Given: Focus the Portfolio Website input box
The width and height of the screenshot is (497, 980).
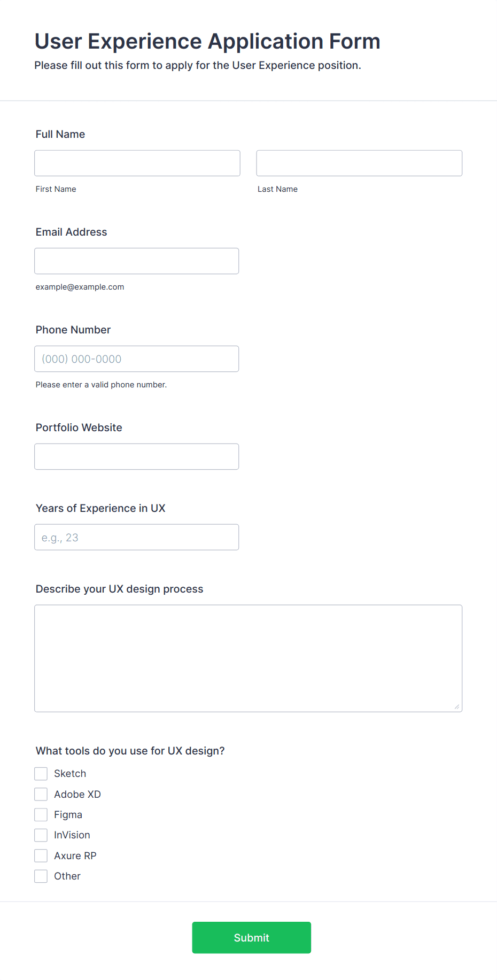Looking at the screenshot, I should 137,456.
